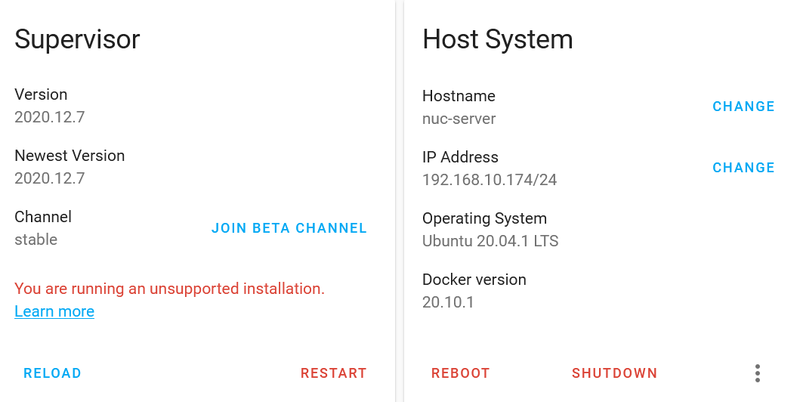
Task: Select the nuc-server hostname value
Action: tap(459, 118)
